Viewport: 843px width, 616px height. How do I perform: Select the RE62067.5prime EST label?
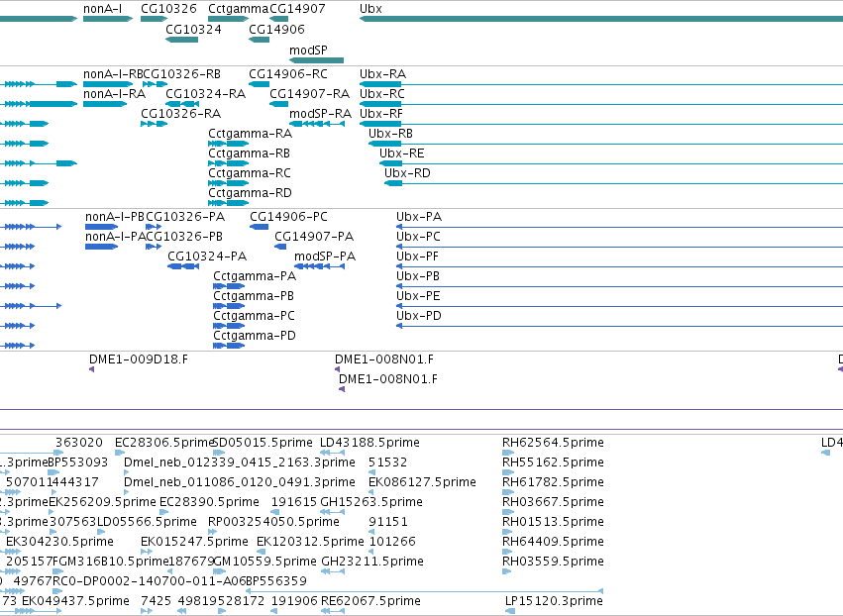[370, 601]
